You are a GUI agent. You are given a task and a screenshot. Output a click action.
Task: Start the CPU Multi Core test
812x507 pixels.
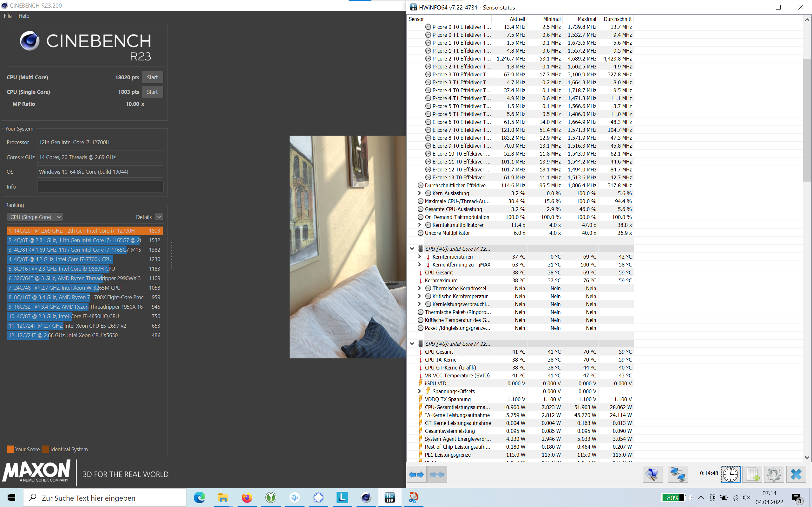click(x=152, y=77)
